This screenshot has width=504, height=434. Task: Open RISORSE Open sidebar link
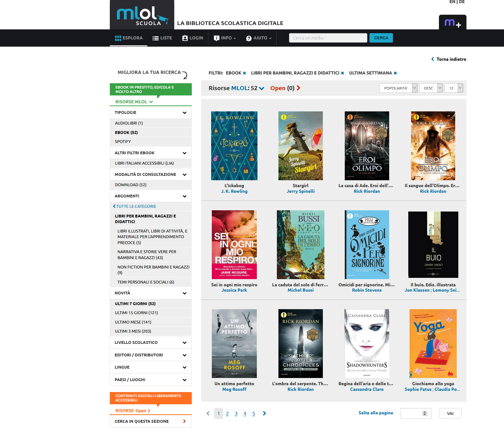[133, 411]
